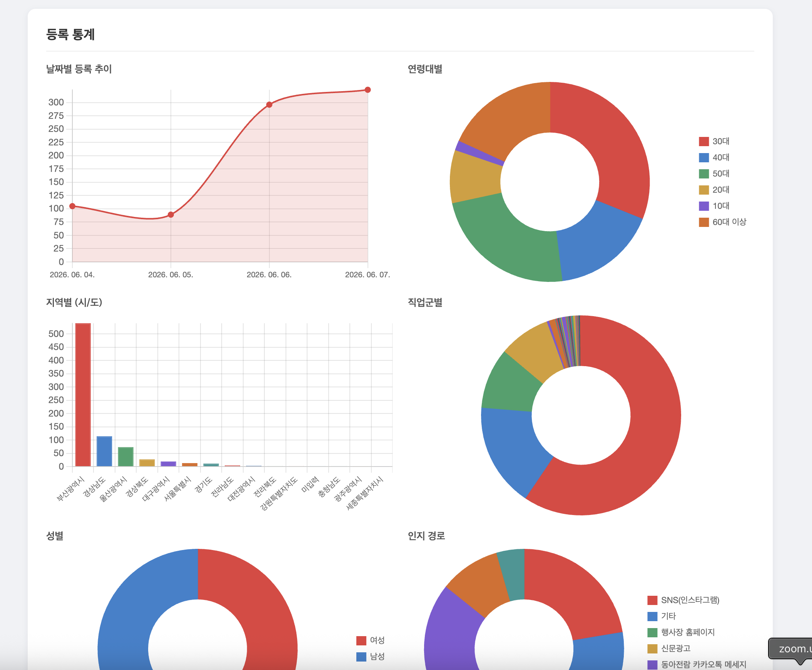Click the 2026. 06. 07. x-axis label

point(368,275)
